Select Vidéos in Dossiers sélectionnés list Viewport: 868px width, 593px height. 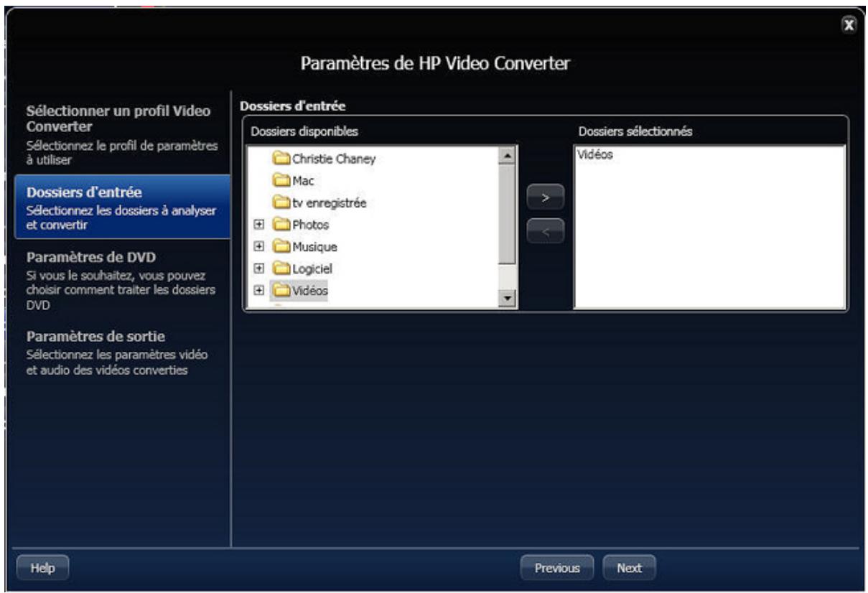(594, 154)
